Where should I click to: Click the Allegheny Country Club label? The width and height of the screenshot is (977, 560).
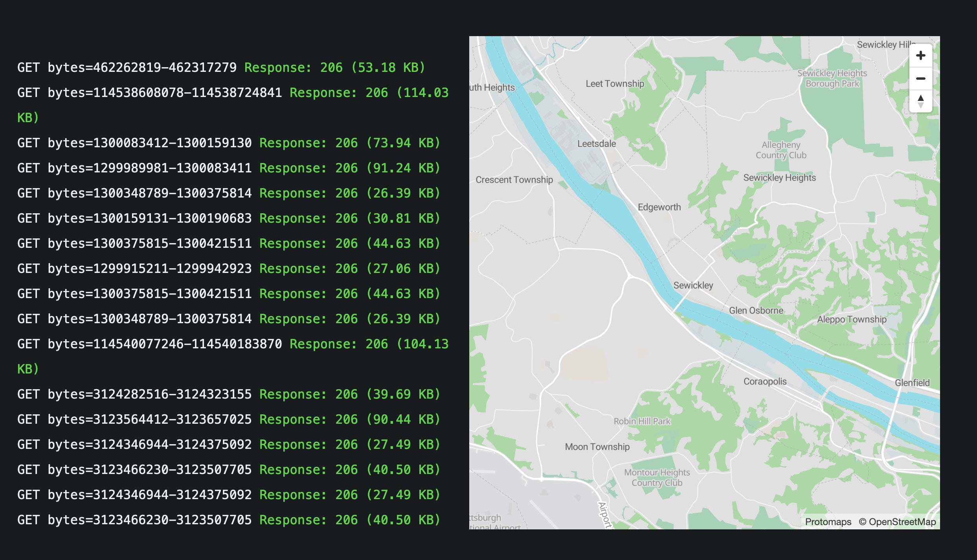(x=781, y=150)
